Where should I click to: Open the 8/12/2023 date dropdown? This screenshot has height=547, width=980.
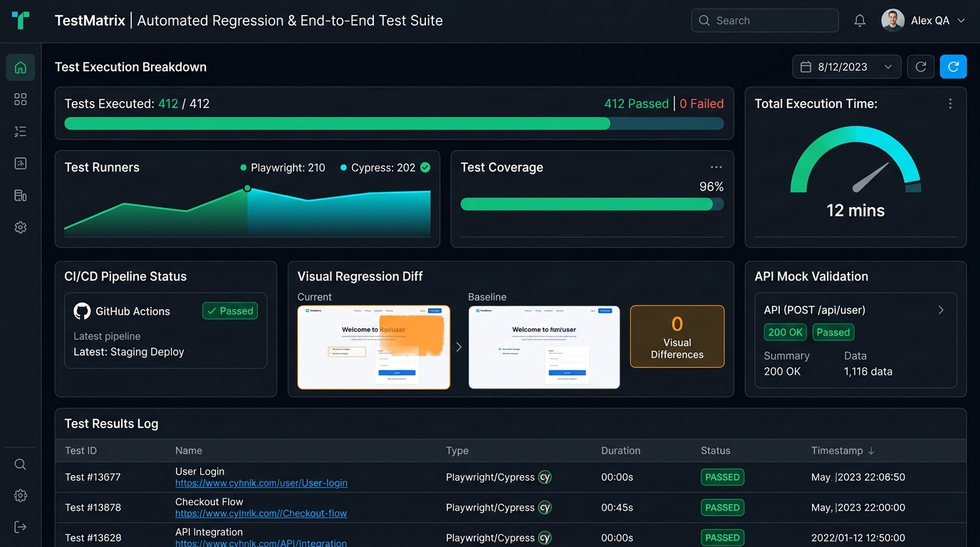[x=847, y=67]
